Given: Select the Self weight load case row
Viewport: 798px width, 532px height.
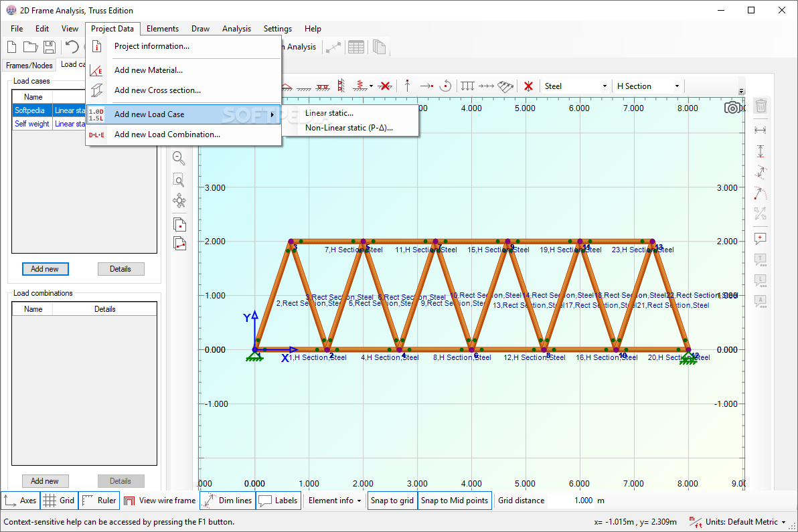Looking at the screenshot, I should pyautogui.click(x=49, y=124).
